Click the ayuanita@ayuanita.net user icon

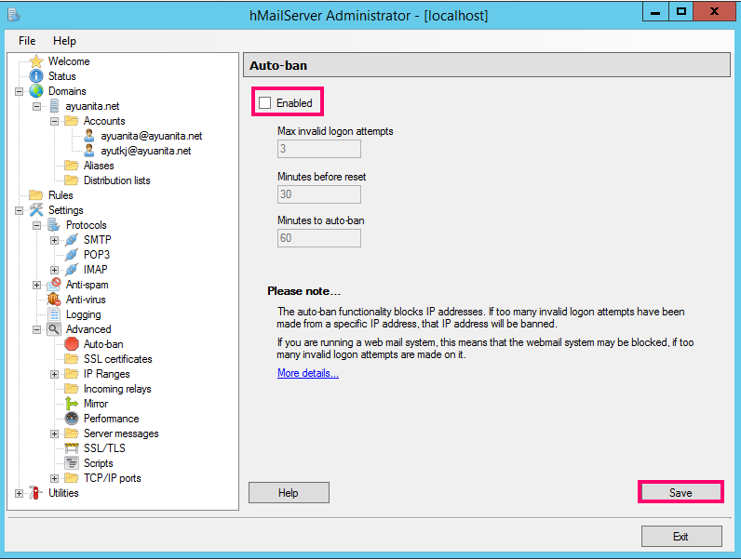pyautogui.click(x=88, y=136)
